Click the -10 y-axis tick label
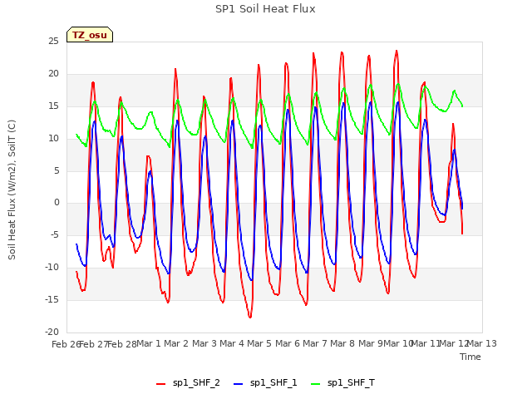This screenshot has height=399, width=532. (x=52, y=268)
